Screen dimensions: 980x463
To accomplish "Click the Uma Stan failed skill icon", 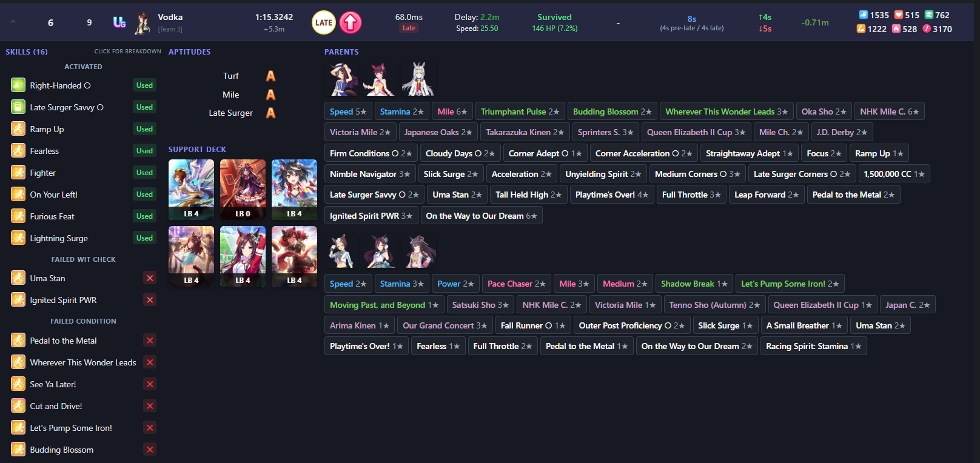I will 18,278.
